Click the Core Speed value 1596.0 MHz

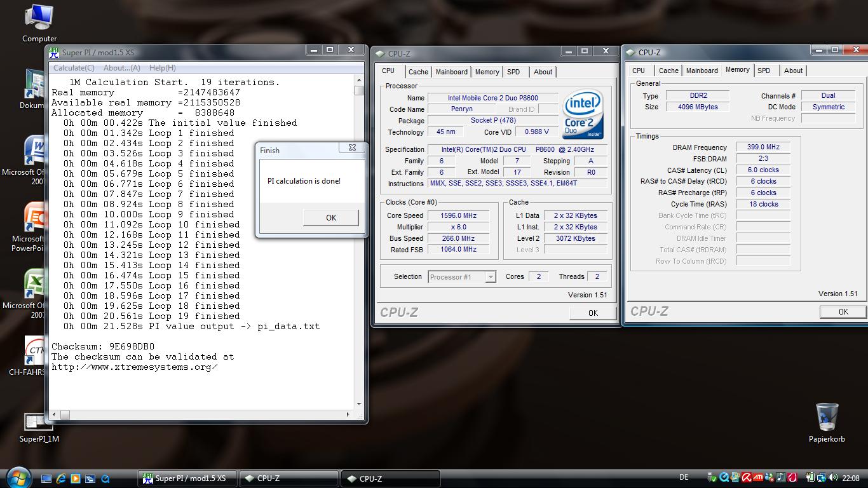click(458, 215)
